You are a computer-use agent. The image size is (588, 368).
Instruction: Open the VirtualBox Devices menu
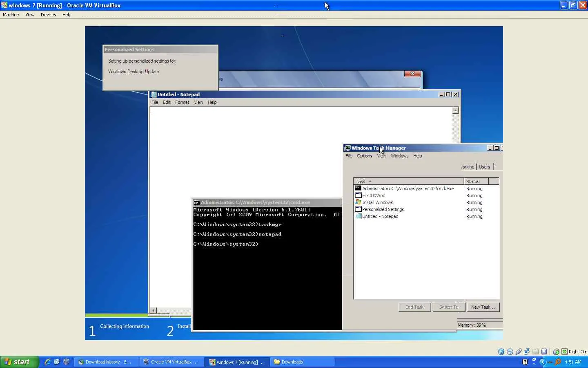tap(49, 15)
